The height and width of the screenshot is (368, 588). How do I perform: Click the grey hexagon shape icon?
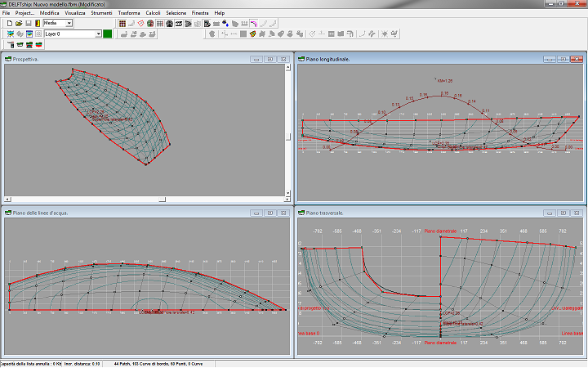click(x=212, y=34)
